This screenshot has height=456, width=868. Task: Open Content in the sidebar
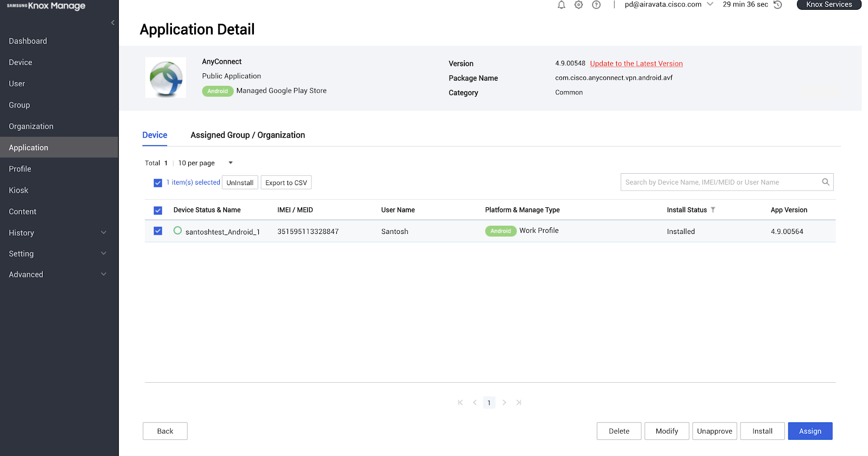[x=59, y=211]
